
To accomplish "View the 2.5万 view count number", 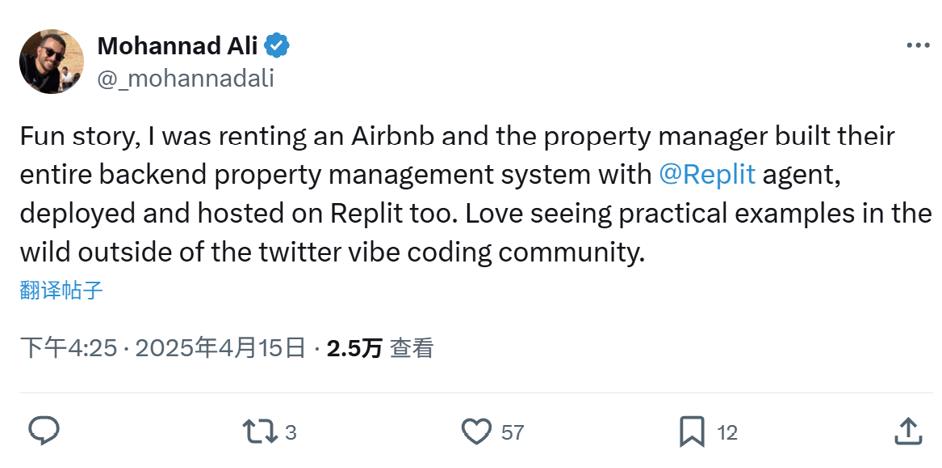I will pos(354,348).
